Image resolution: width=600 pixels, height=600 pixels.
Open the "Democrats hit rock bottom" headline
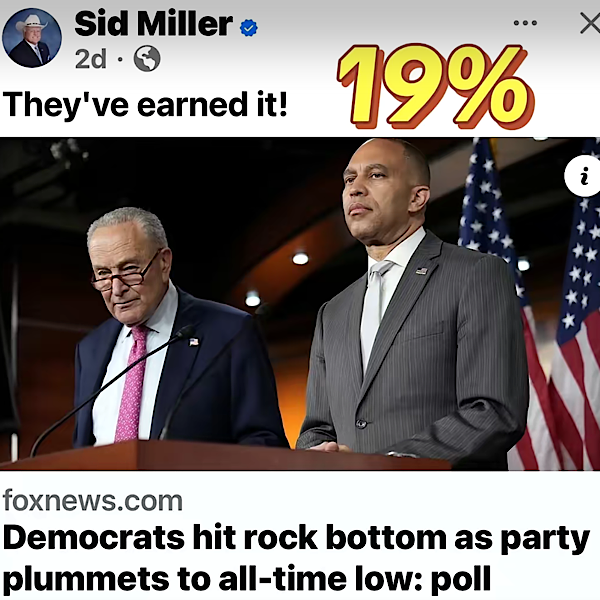296,558
